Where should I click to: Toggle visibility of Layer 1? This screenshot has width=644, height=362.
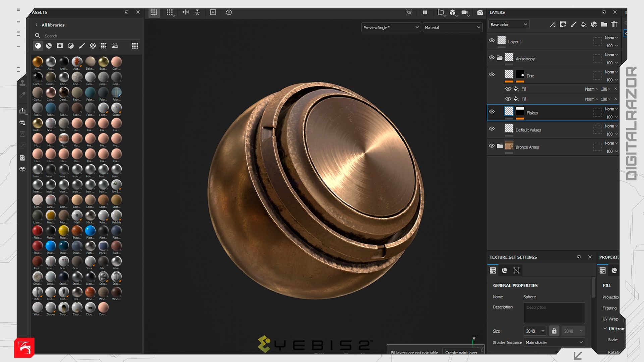coord(492,40)
